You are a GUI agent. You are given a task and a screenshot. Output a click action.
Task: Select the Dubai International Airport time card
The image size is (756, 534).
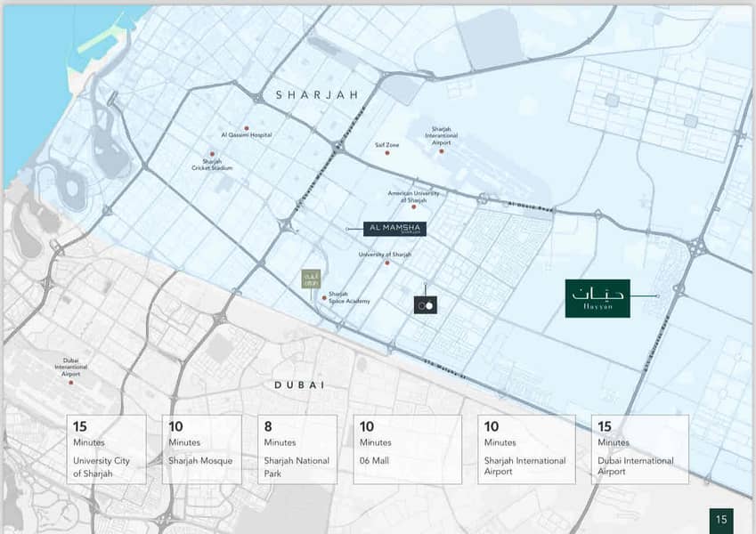[x=640, y=449]
